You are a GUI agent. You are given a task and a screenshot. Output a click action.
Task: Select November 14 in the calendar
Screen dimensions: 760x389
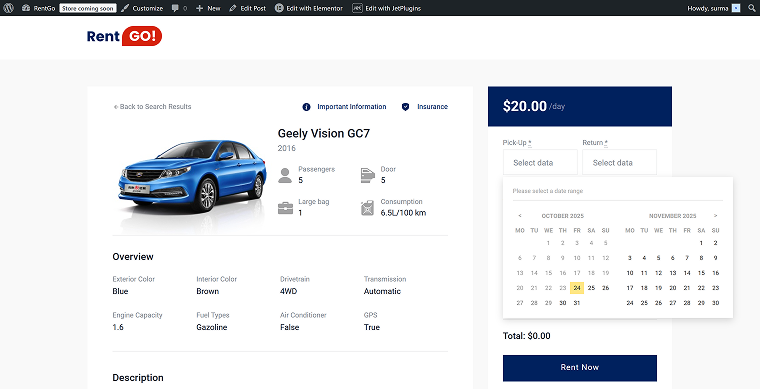coord(687,273)
